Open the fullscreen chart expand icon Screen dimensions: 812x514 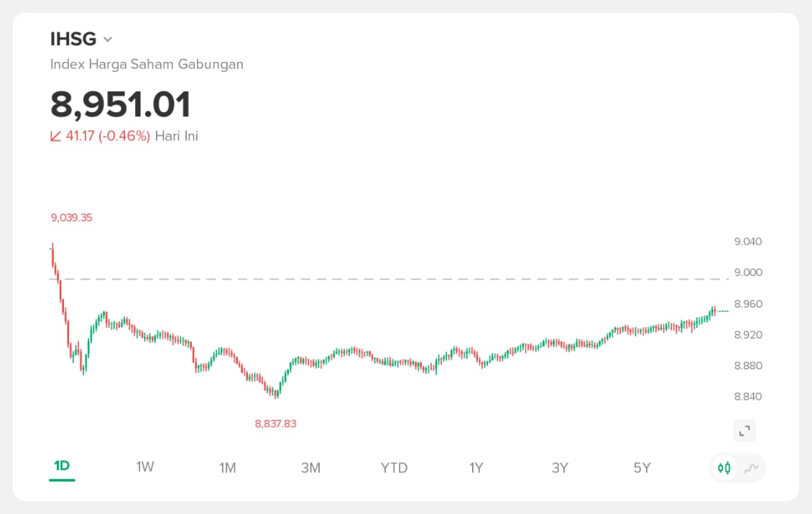(744, 431)
